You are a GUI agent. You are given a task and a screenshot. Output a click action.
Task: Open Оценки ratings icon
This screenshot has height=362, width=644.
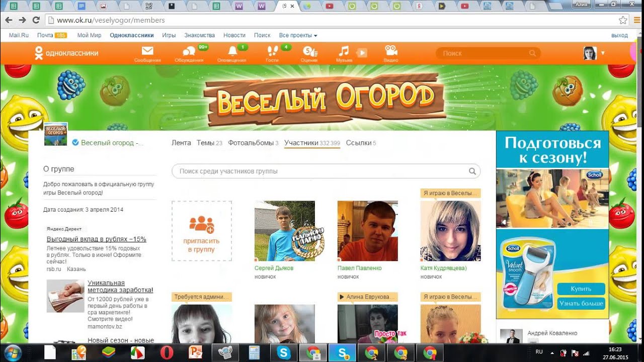click(x=309, y=51)
